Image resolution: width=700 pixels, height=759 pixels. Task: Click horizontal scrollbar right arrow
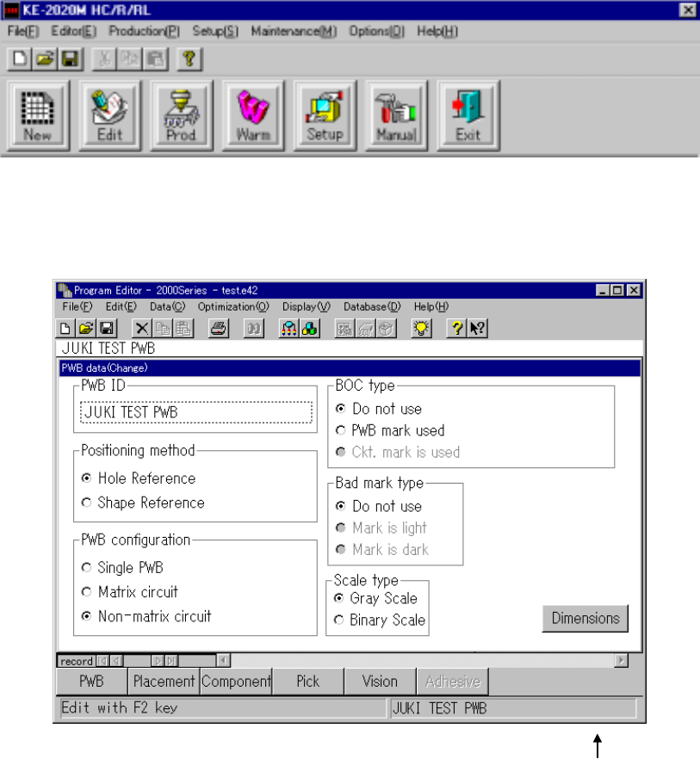pos(621,660)
